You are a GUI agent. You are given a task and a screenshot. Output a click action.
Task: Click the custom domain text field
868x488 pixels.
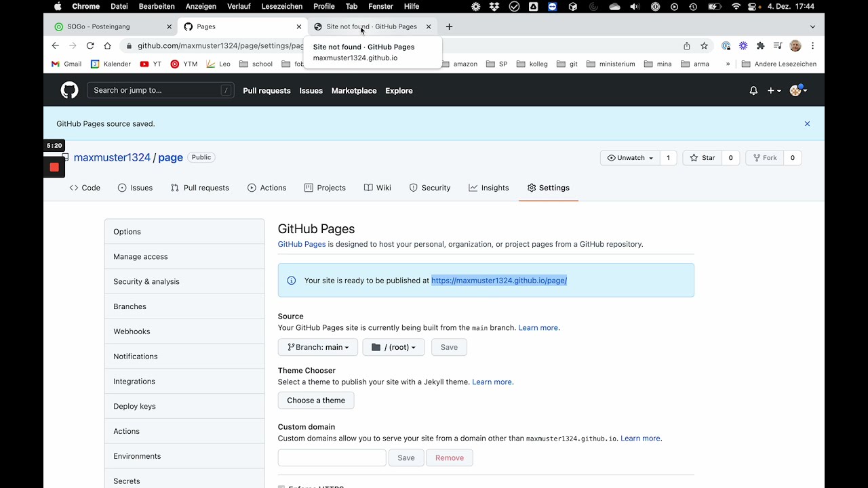tap(332, 457)
